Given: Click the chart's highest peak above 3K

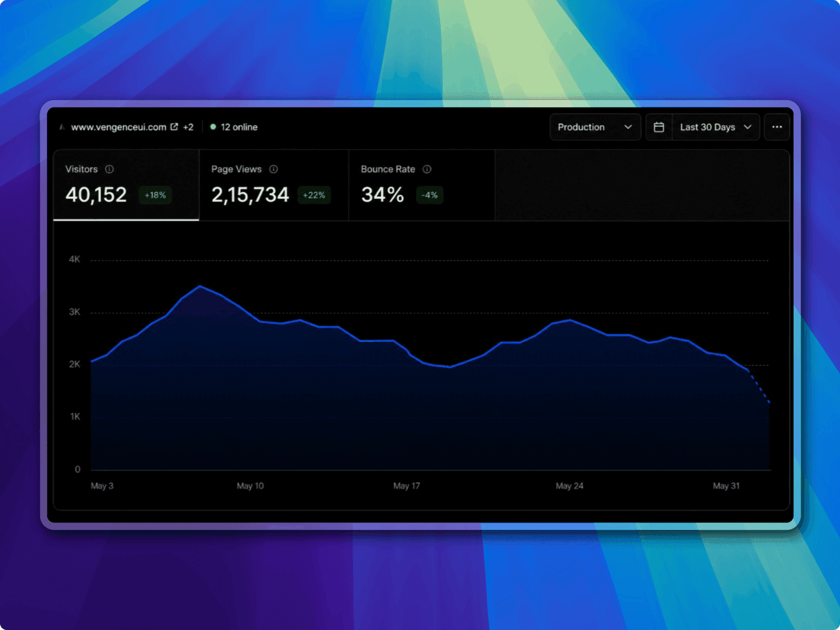Looking at the screenshot, I should coord(200,286).
